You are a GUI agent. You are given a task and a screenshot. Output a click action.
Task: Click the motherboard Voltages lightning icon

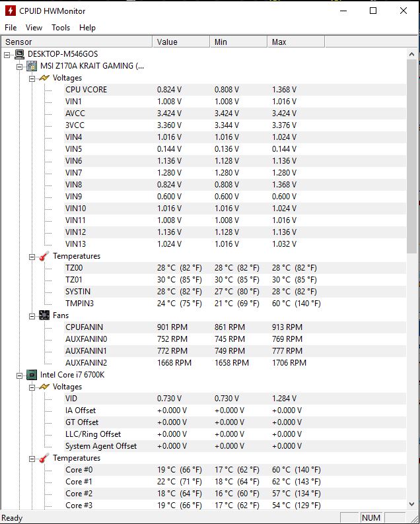(44, 78)
